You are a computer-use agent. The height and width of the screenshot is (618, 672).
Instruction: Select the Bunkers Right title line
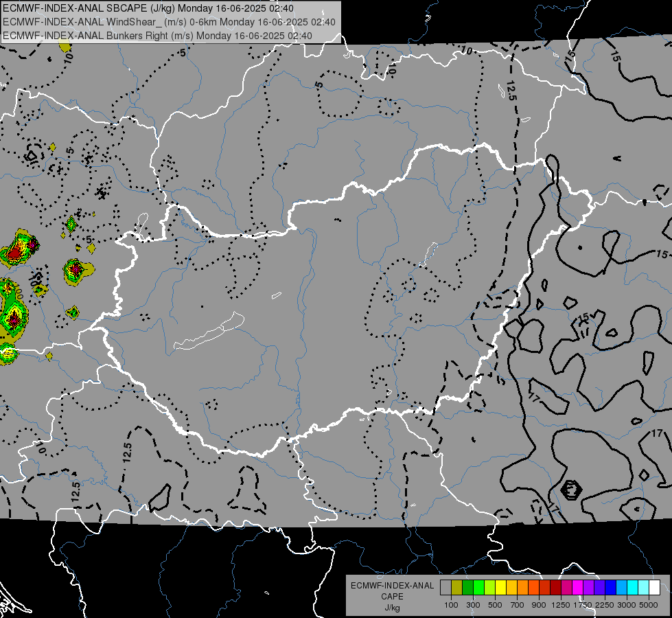tap(157, 36)
